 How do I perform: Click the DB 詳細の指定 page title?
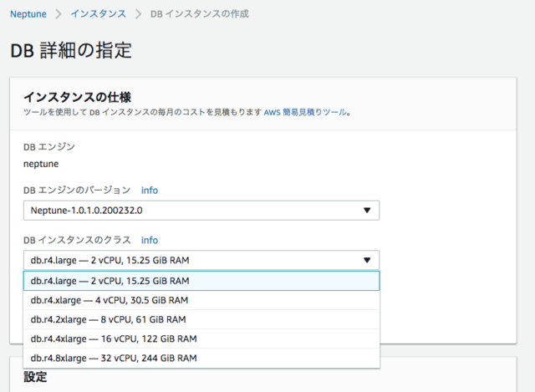point(71,50)
